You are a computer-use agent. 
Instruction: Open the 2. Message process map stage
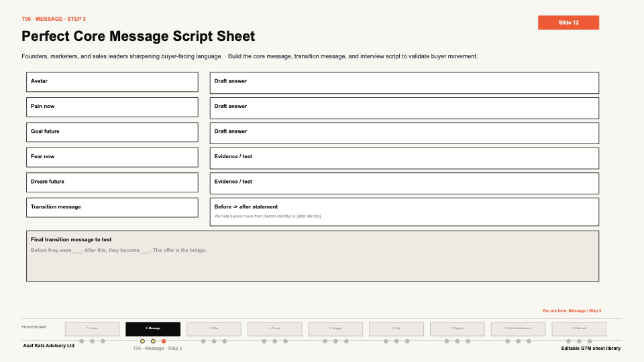tap(153, 328)
